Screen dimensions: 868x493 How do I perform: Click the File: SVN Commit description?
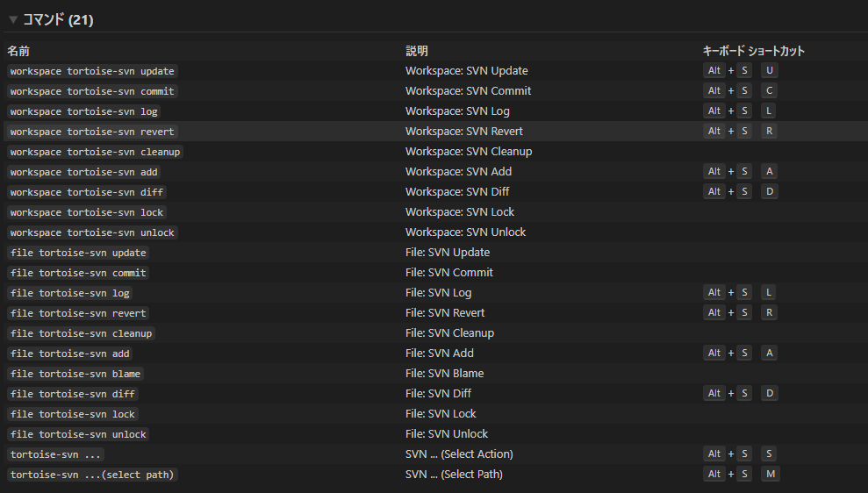(448, 273)
